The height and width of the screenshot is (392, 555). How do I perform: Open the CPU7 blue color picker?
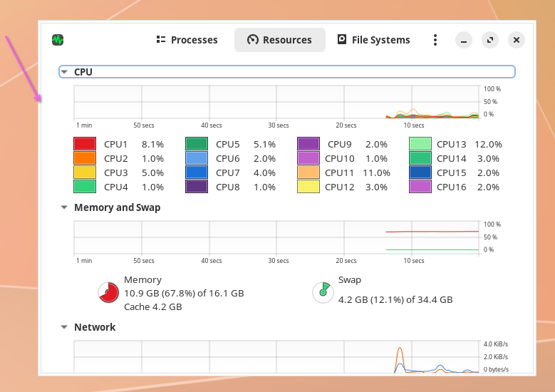click(197, 172)
